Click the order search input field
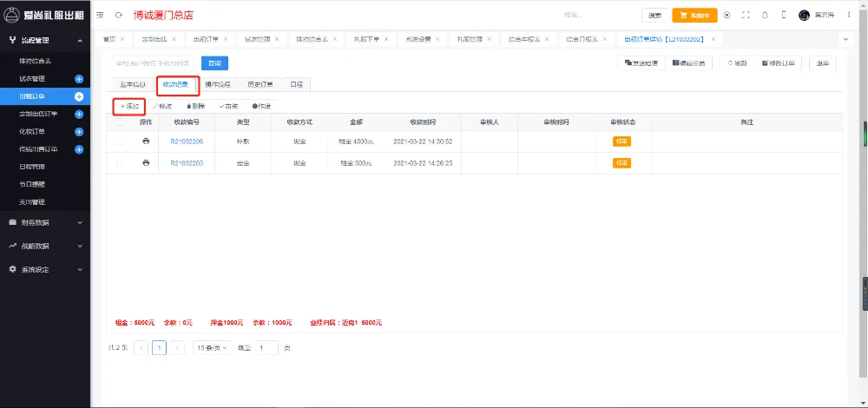This screenshot has width=868, height=408. pyautogui.click(x=154, y=63)
